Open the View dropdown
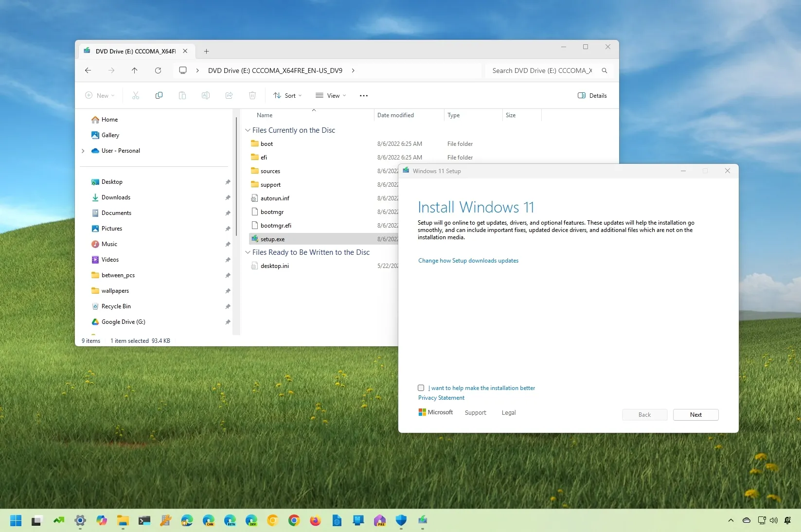The height and width of the screenshot is (532, 801). 330,95
